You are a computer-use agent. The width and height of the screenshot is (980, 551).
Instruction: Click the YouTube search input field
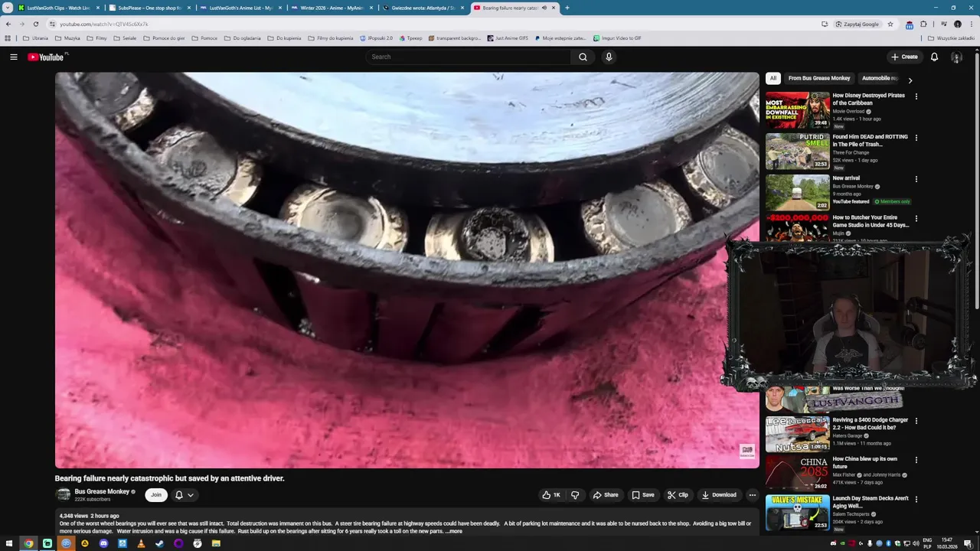(x=468, y=57)
